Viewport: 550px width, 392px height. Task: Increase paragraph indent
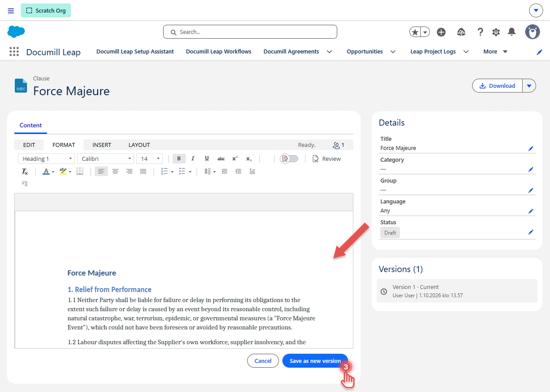click(x=238, y=171)
